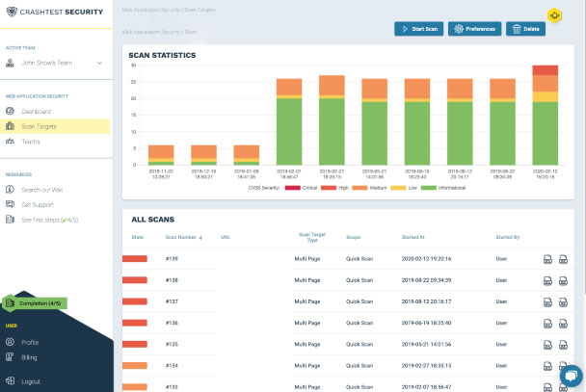
Task: Click the Crashtest Security shield logo
Action: coord(12,12)
